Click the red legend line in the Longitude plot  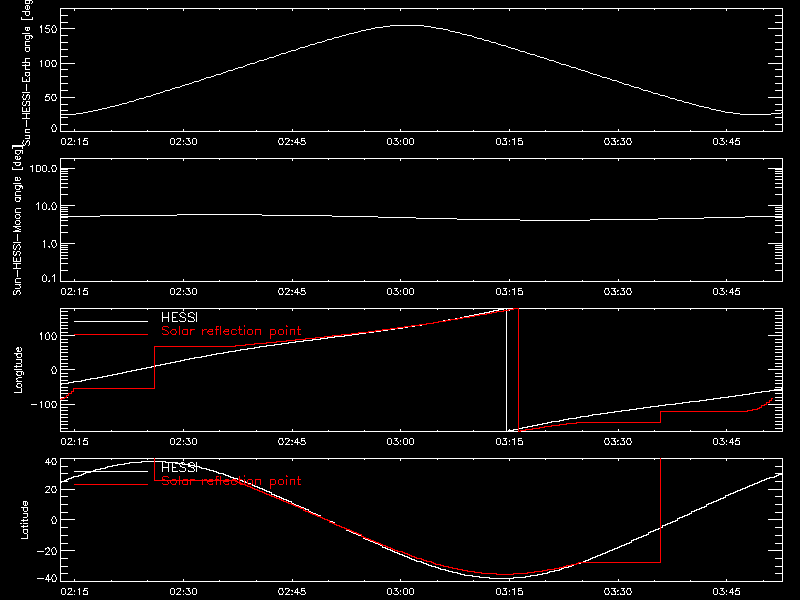click(111, 335)
